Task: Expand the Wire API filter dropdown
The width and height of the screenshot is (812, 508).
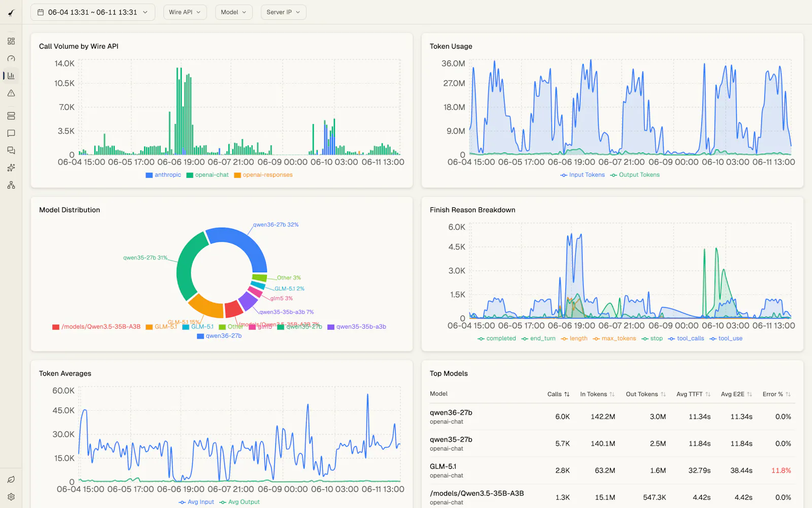Action: click(185, 12)
